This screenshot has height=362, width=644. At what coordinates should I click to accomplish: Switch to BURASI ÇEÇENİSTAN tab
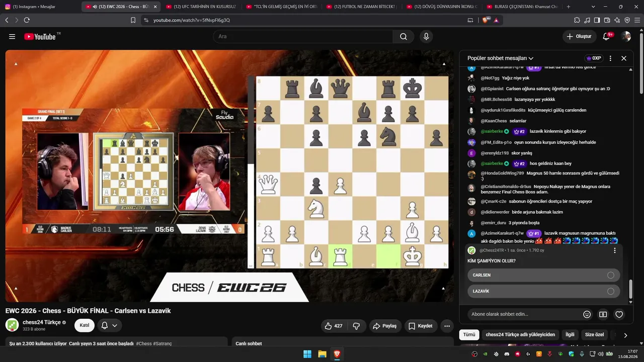pyautogui.click(x=522, y=7)
